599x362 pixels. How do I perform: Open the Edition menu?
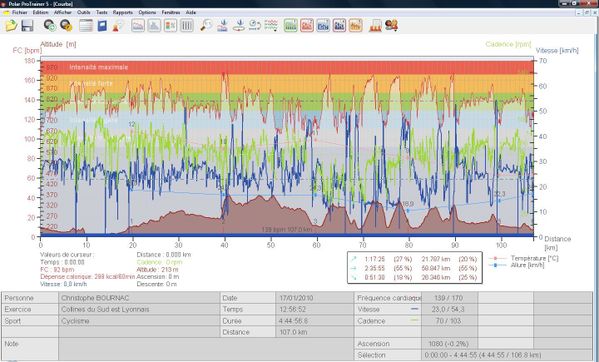(x=40, y=12)
